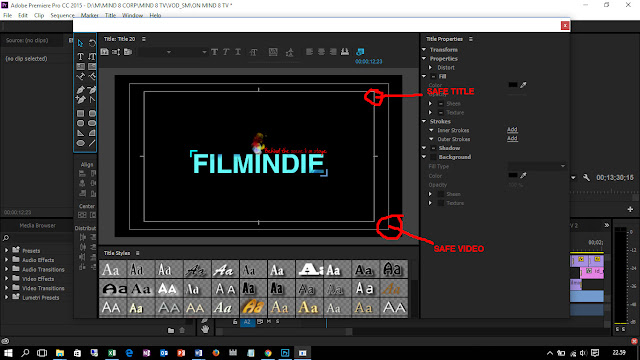Toggle the Fill Texture checkbox

441,113
